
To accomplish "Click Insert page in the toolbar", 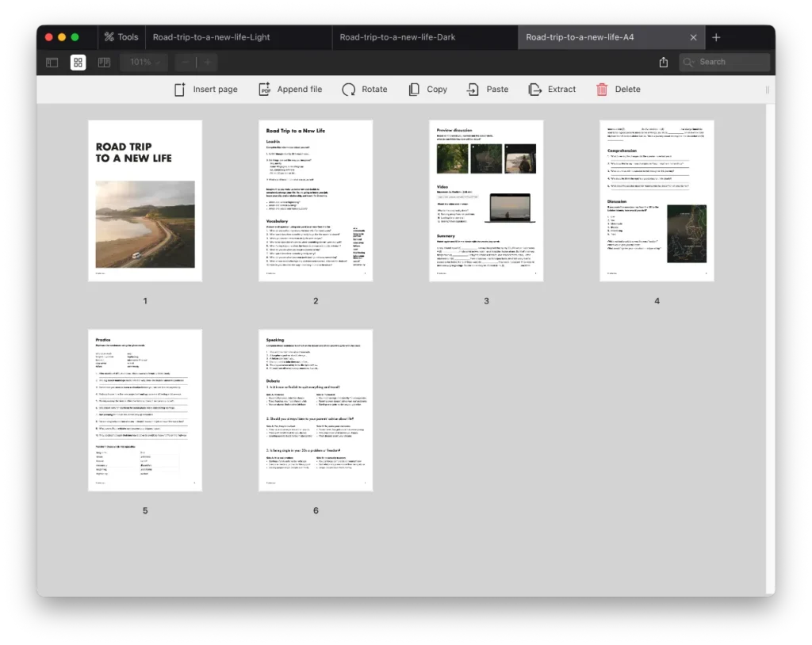I will (x=205, y=90).
